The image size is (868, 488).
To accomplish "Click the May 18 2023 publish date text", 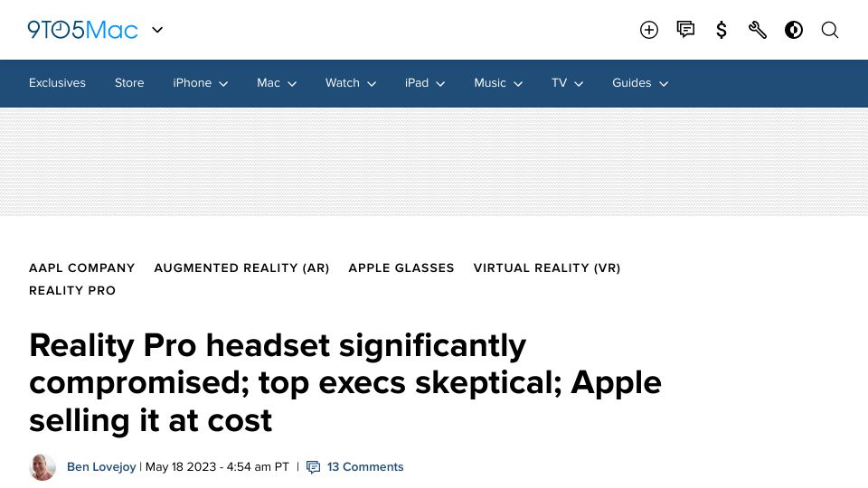I will coord(217,467).
